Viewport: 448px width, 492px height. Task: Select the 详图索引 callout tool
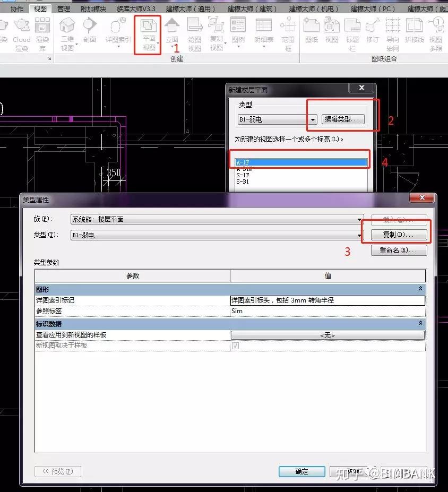click(118, 31)
